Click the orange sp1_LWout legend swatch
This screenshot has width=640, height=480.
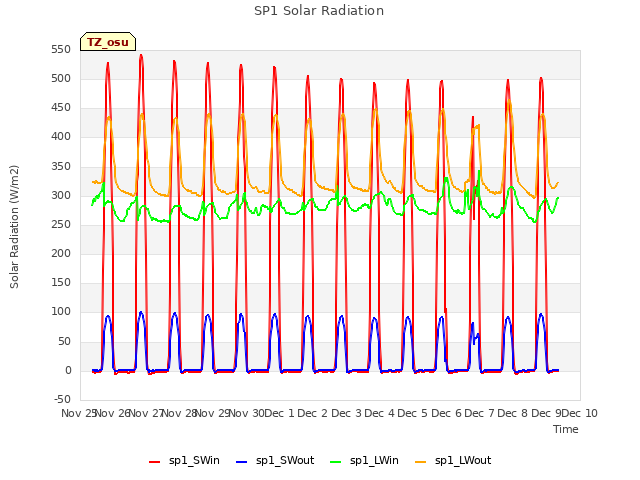pos(420,462)
